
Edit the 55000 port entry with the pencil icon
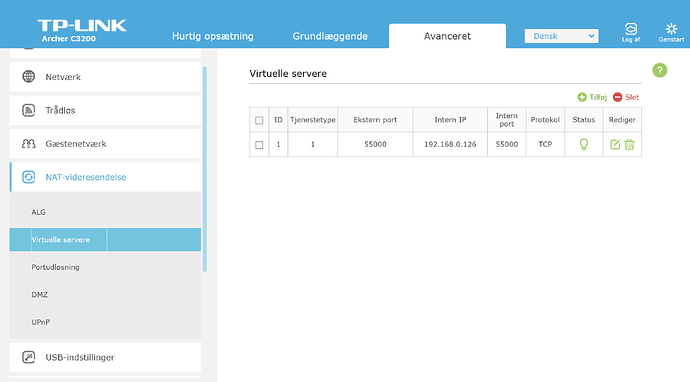point(615,144)
